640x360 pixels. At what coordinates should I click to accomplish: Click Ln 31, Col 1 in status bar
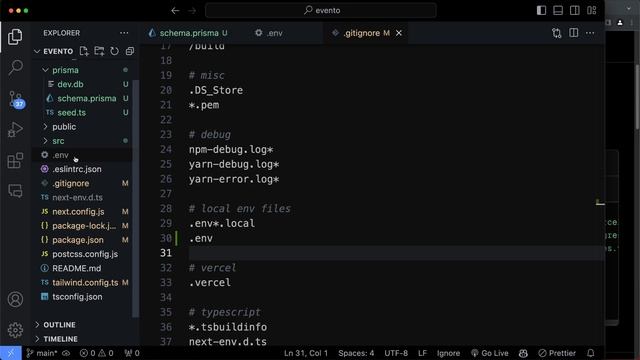pyautogui.click(x=306, y=353)
